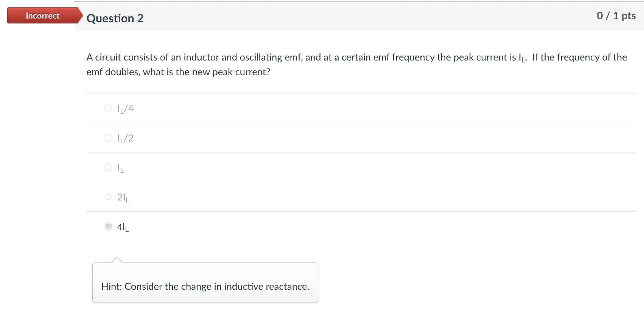This screenshot has width=644, height=320.
Task: Click the plain I_L answer label text
Action: (120, 168)
